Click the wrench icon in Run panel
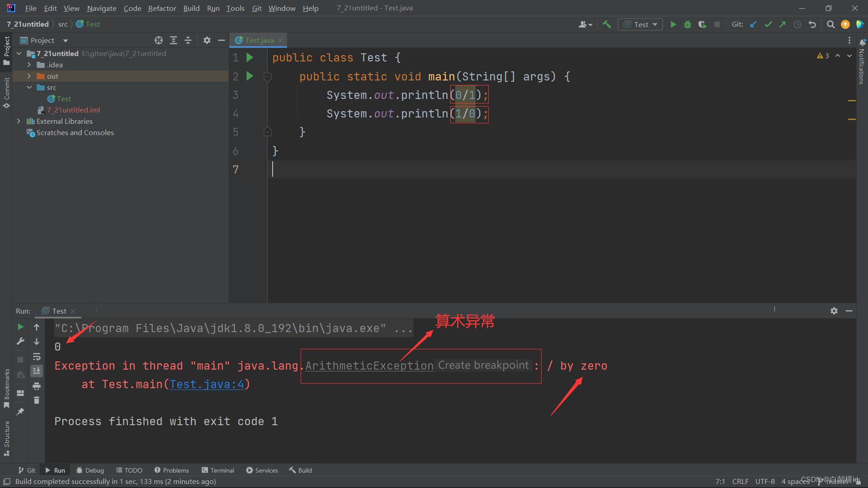The image size is (868, 488). pyautogui.click(x=20, y=342)
